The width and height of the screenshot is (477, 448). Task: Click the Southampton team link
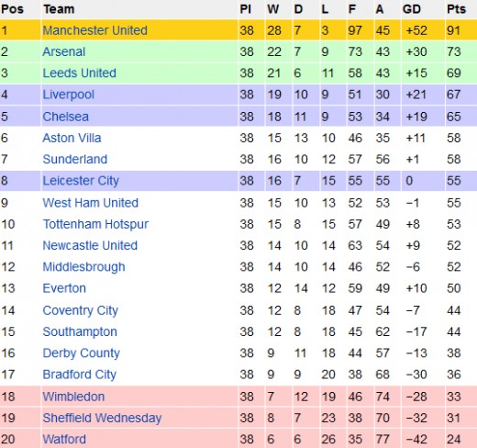click(80, 332)
